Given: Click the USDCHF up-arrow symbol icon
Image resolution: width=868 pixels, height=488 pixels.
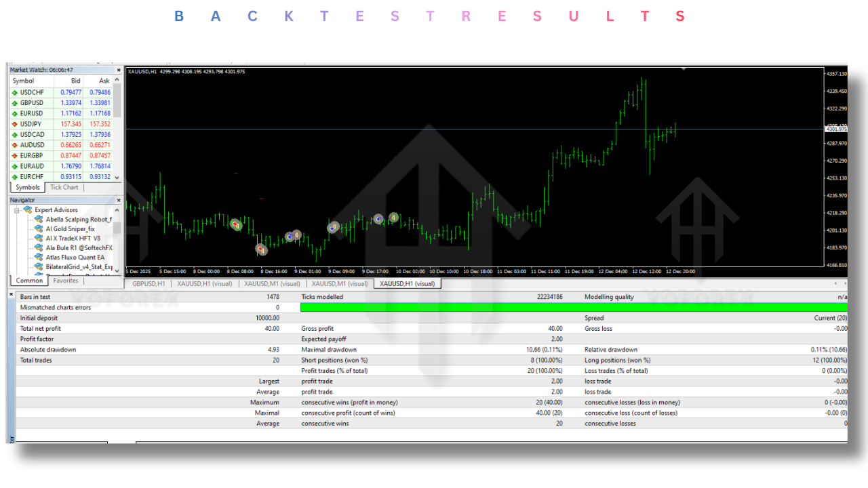Looking at the screenshot, I should click(x=15, y=91).
